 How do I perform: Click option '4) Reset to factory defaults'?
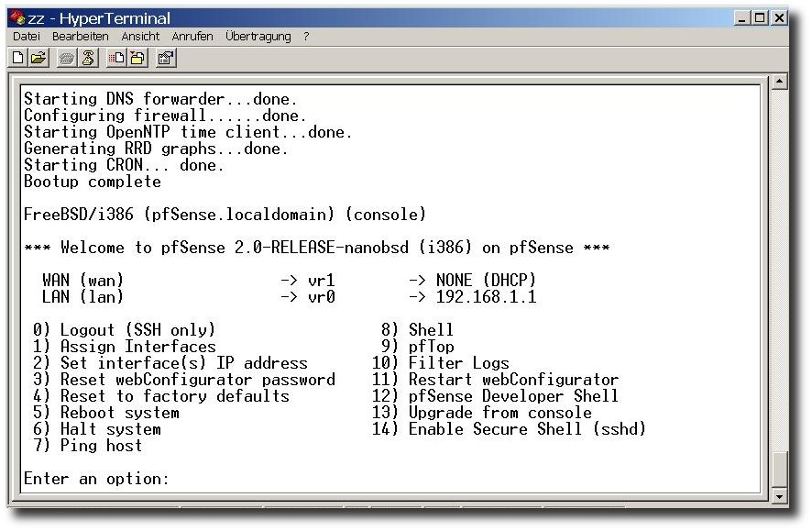click(x=161, y=396)
